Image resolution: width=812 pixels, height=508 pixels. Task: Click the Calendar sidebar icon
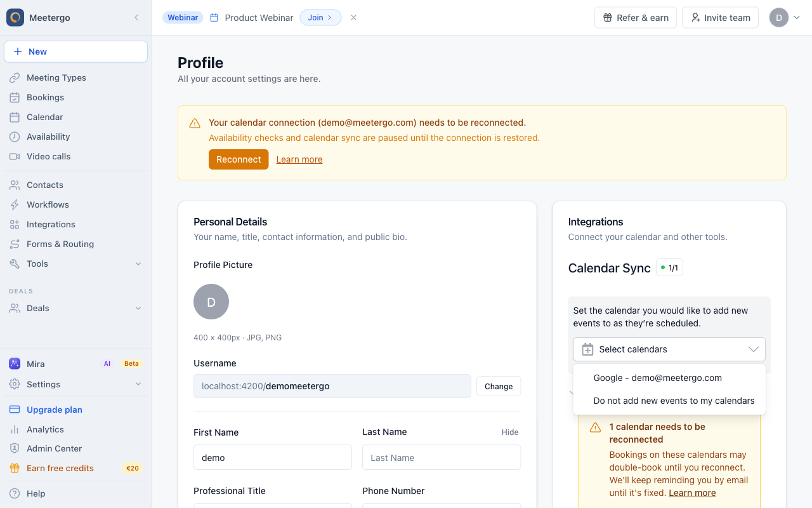point(15,117)
